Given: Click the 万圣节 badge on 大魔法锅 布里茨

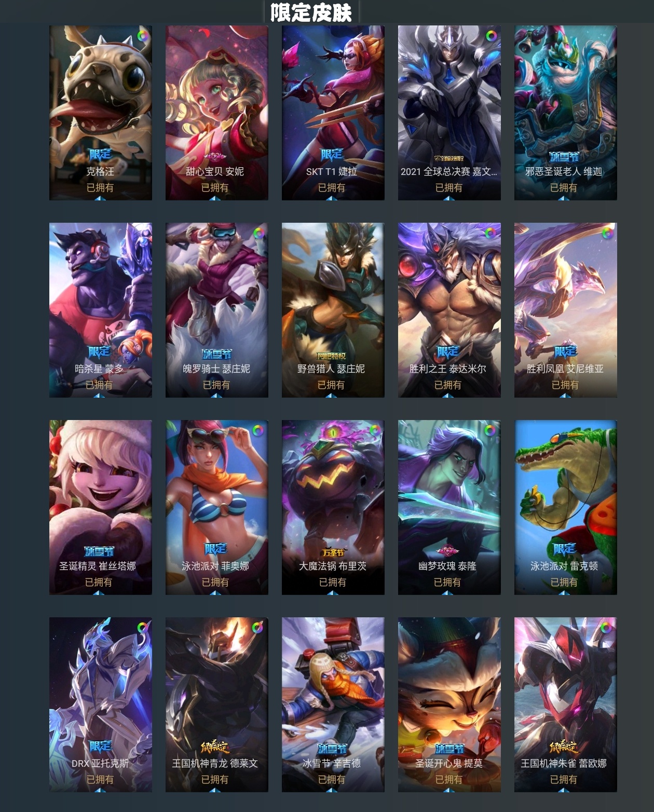Looking at the screenshot, I should [x=333, y=552].
